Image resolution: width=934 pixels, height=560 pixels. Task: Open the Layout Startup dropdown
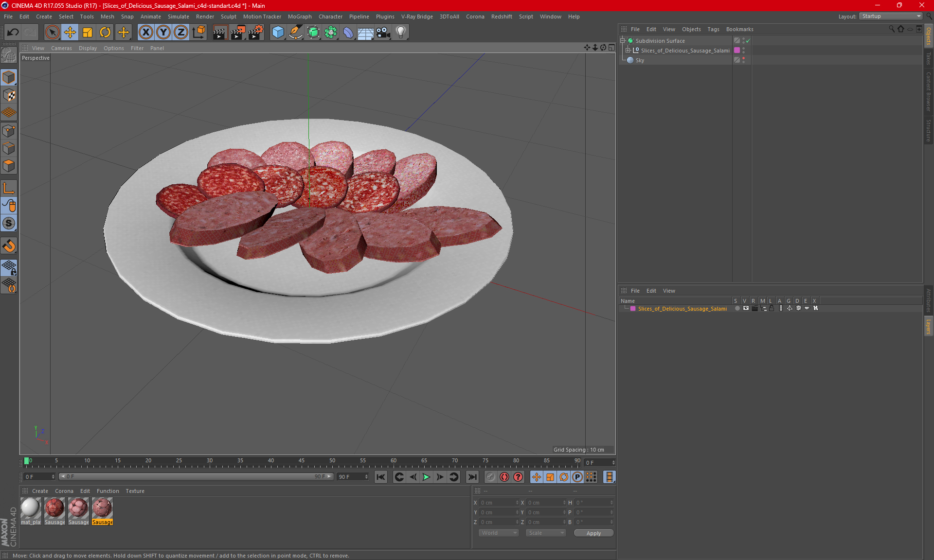click(891, 16)
